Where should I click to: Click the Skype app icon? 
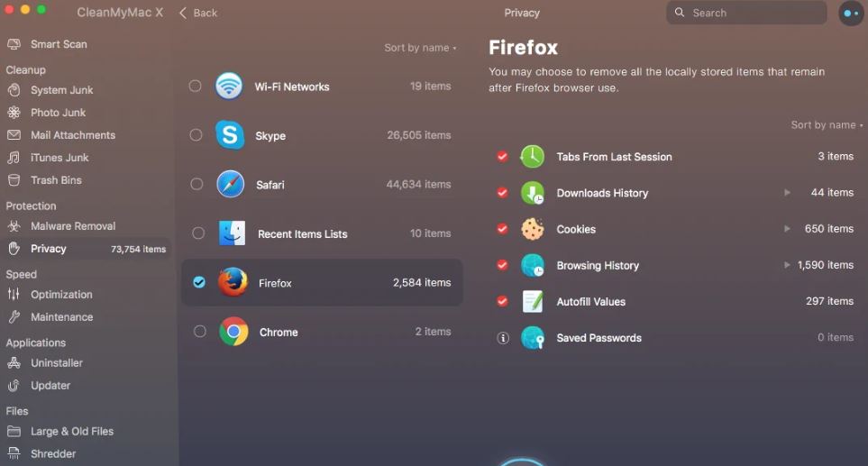tap(230, 135)
